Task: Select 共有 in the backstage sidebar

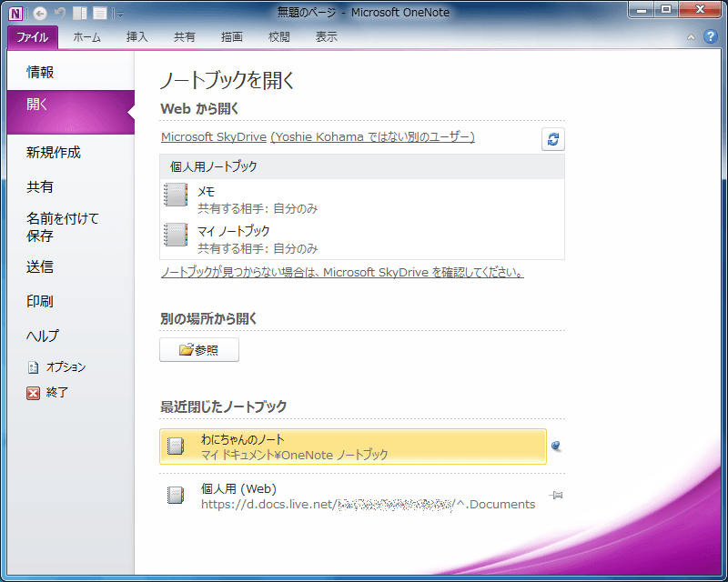Action: [x=71, y=186]
